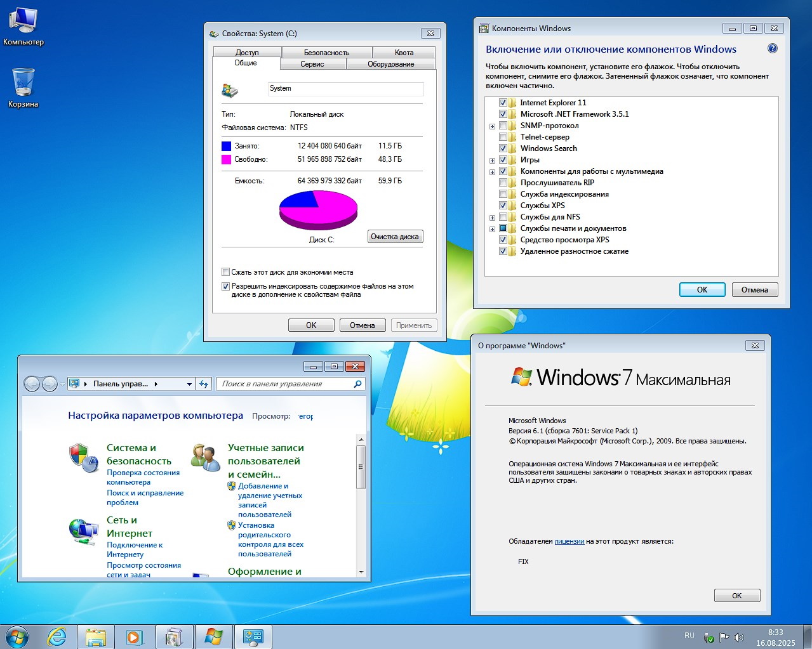
Task: Open Windows Explorer from taskbar
Action: click(96, 637)
